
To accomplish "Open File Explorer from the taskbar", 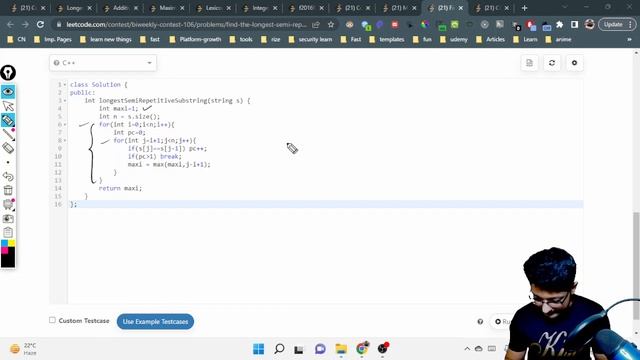I will point(341,349).
